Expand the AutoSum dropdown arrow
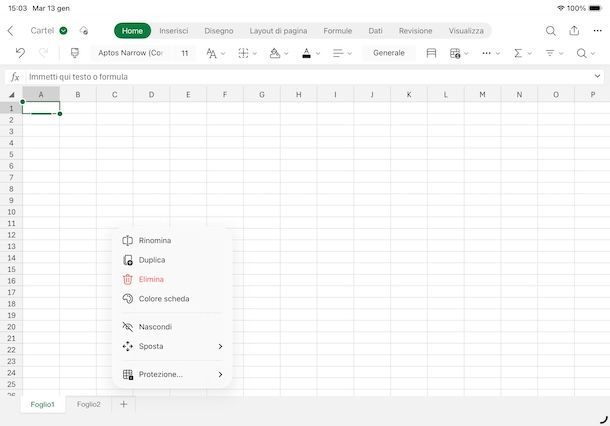The image size is (610, 426). coord(529,54)
